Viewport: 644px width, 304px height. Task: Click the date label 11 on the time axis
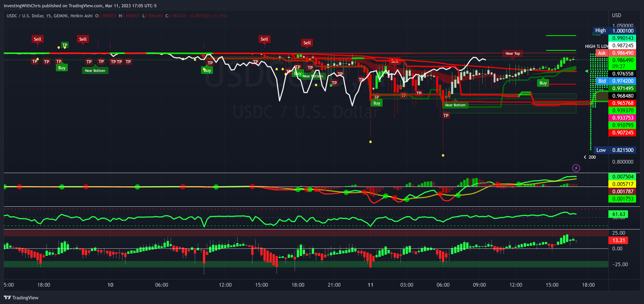pyautogui.click(x=370, y=285)
